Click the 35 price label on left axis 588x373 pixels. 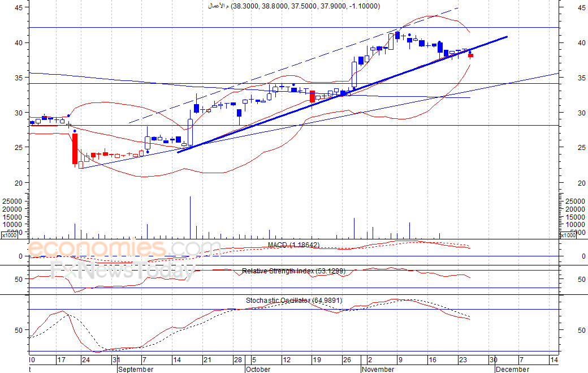[19, 78]
